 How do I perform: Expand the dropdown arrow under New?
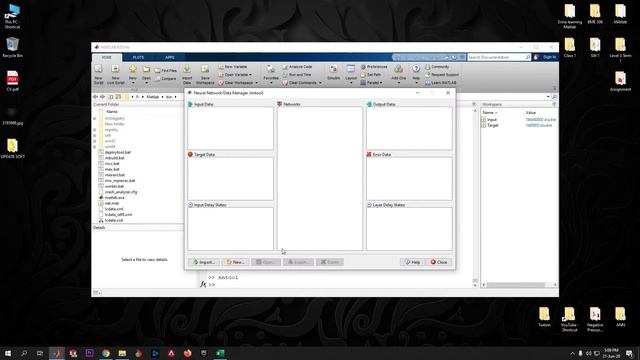coord(133,83)
